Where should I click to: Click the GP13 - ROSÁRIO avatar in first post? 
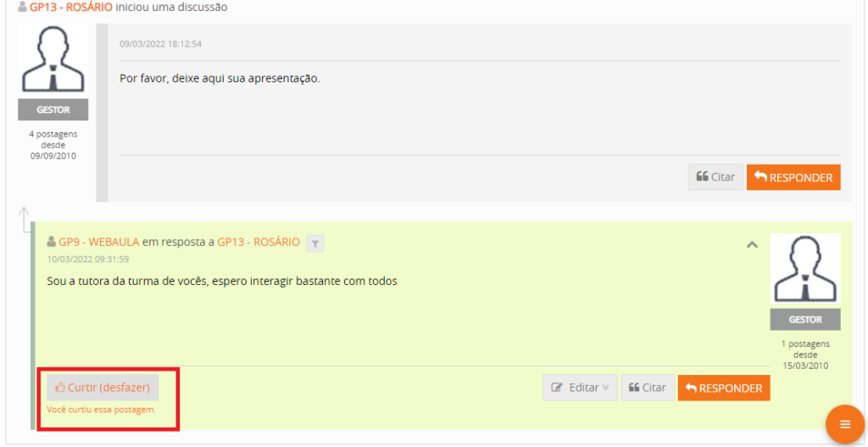(53, 61)
